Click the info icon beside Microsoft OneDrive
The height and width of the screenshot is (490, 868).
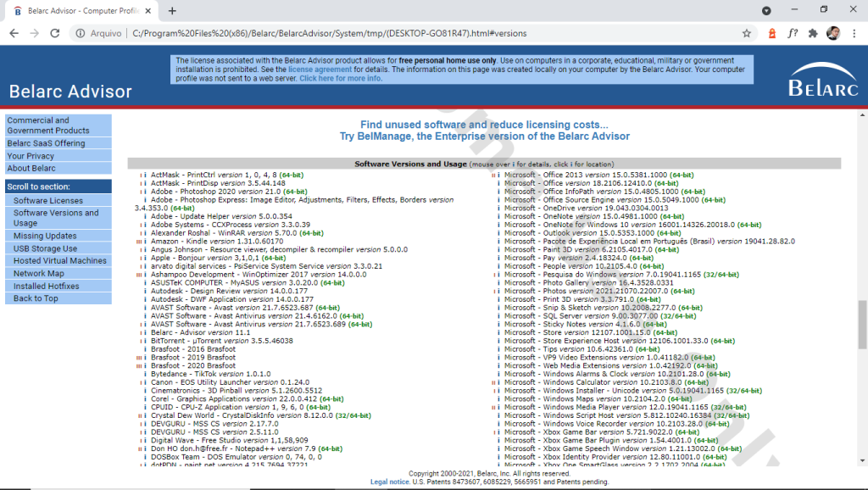coord(498,208)
